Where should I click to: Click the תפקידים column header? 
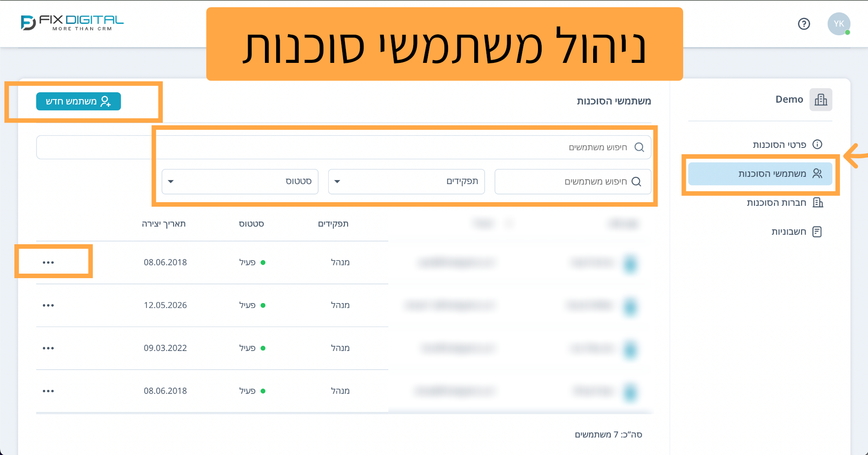[x=333, y=224]
